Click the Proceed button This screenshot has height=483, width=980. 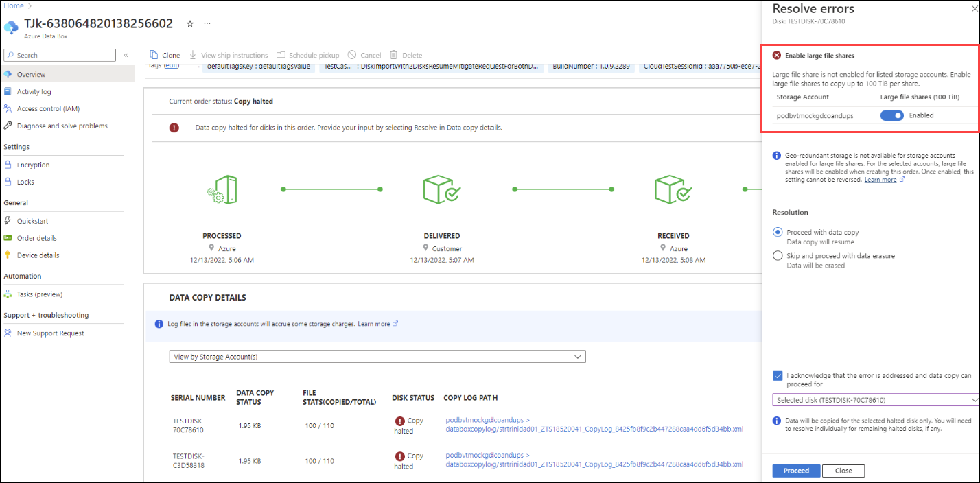[x=796, y=471]
